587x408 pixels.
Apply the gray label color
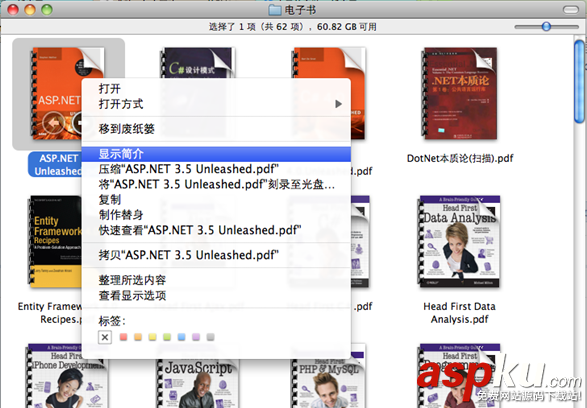tap(210, 337)
